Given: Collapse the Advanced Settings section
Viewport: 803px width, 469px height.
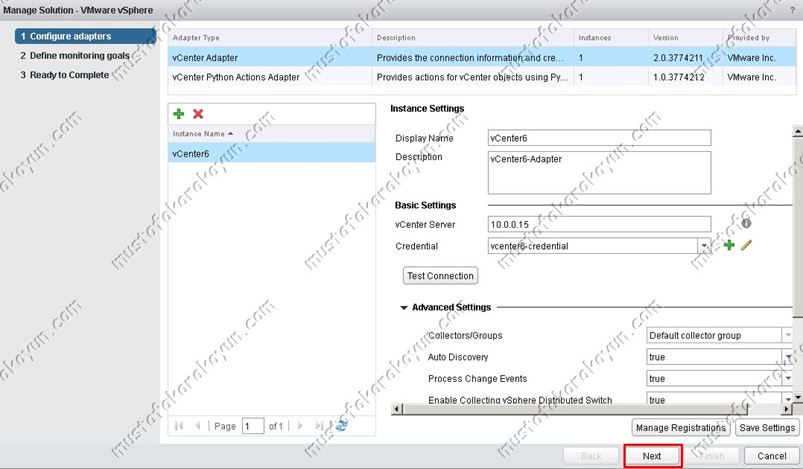Looking at the screenshot, I should pyautogui.click(x=404, y=308).
